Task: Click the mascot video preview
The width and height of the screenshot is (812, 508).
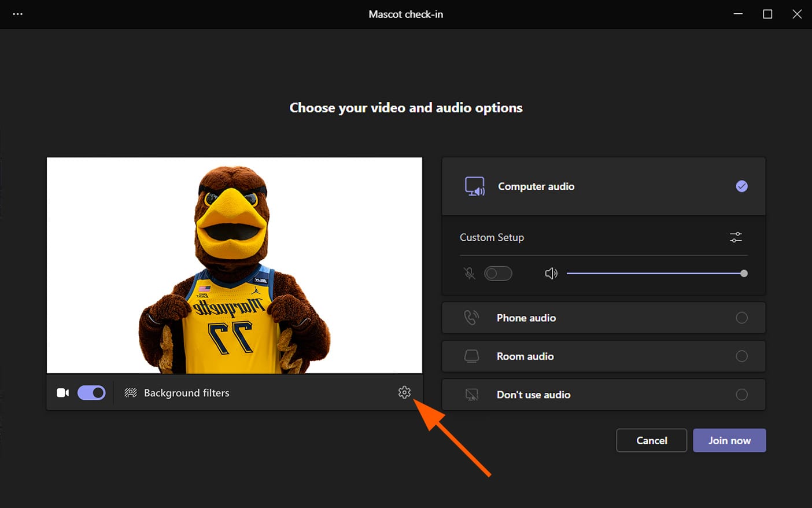Action: (234, 265)
